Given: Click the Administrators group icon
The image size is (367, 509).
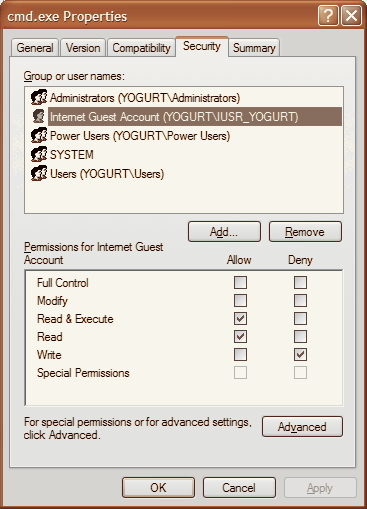Looking at the screenshot, I should pyautogui.click(x=39, y=98).
